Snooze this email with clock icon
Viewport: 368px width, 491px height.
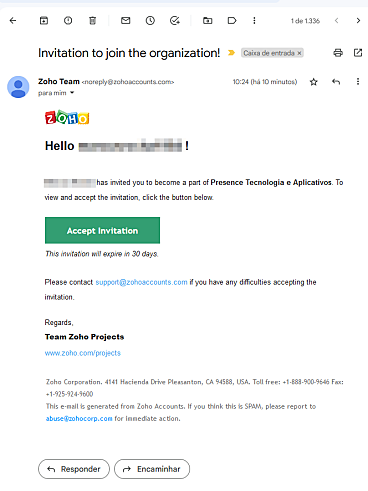(150, 21)
